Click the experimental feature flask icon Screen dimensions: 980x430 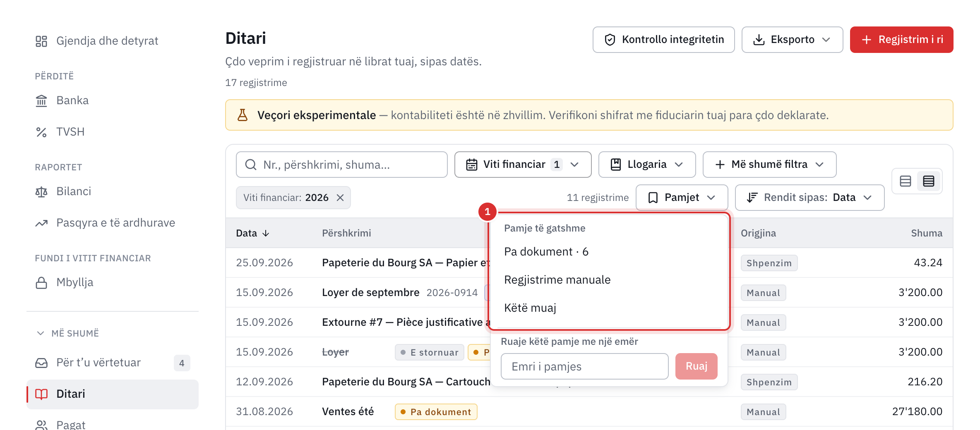pos(243,115)
